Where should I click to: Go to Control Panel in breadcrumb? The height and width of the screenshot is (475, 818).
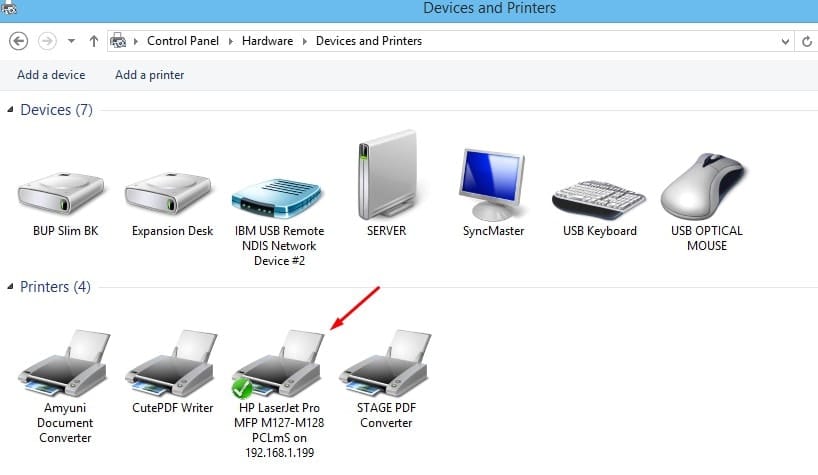pyautogui.click(x=183, y=41)
